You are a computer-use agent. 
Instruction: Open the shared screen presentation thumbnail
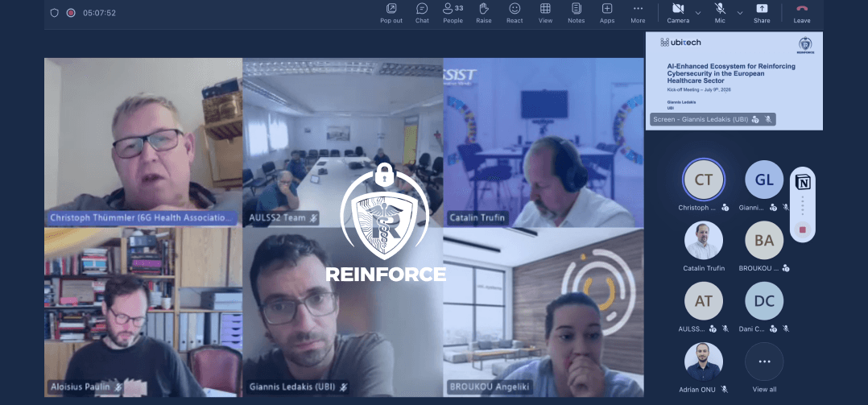click(x=734, y=81)
